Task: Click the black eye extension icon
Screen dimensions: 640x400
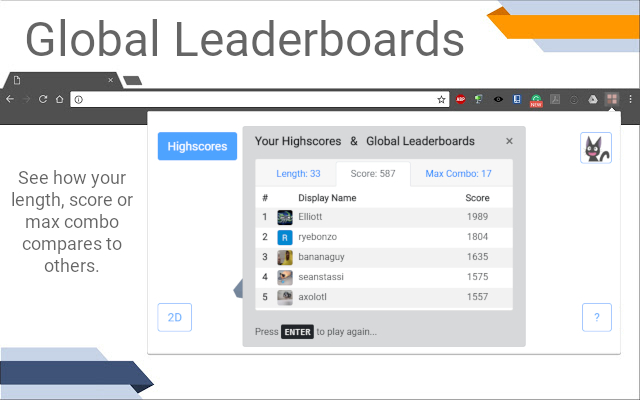Action: click(x=498, y=99)
